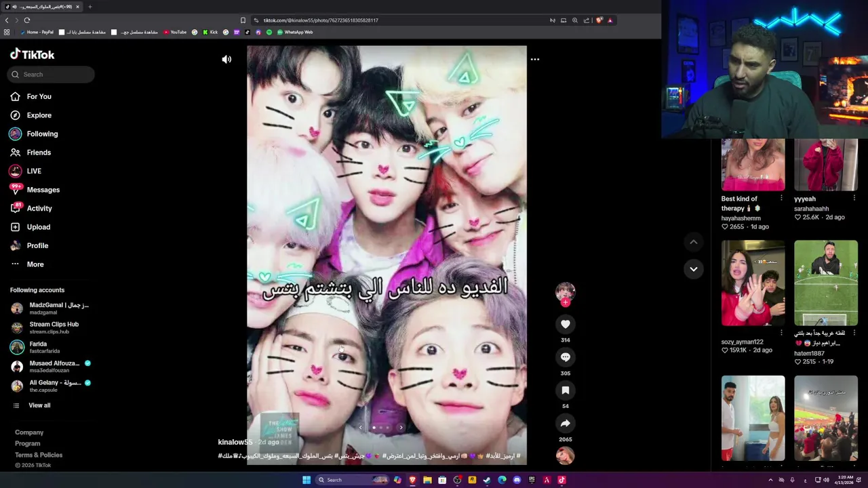The width and height of the screenshot is (868, 488).
Task: Open options for the sozy_ayman122 video
Action: 781,333
